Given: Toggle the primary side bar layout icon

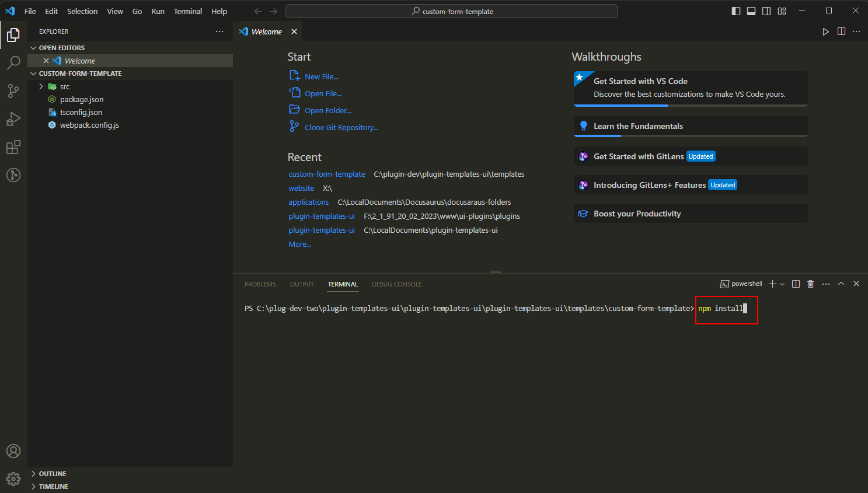Looking at the screenshot, I should [x=736, y=11].
